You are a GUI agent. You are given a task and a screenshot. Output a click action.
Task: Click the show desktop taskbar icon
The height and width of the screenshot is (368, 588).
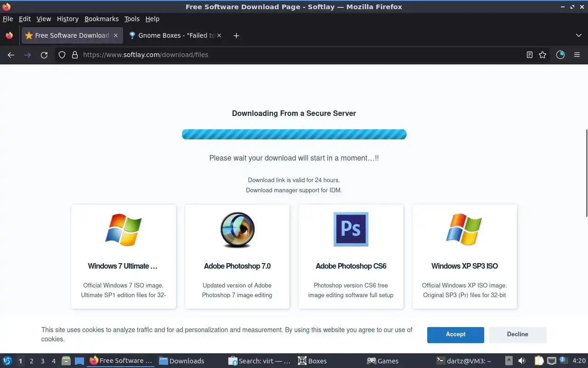tap(79, 361)
